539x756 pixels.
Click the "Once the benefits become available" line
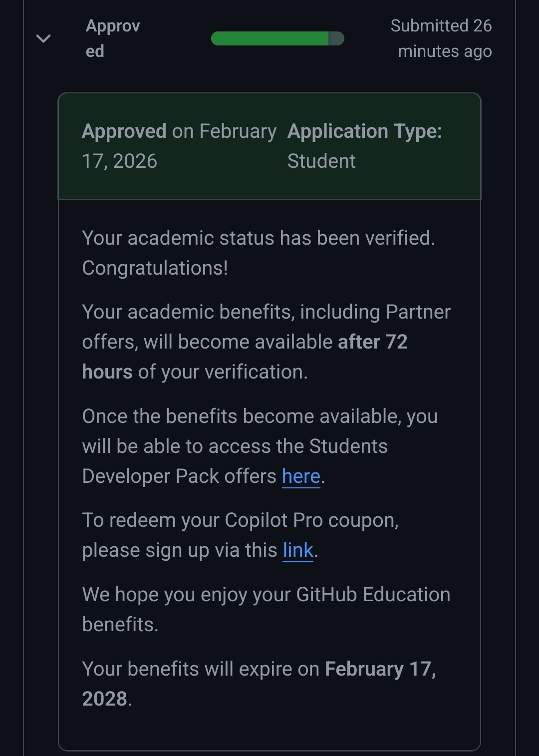pyautogui.click(x=260, y=416)
